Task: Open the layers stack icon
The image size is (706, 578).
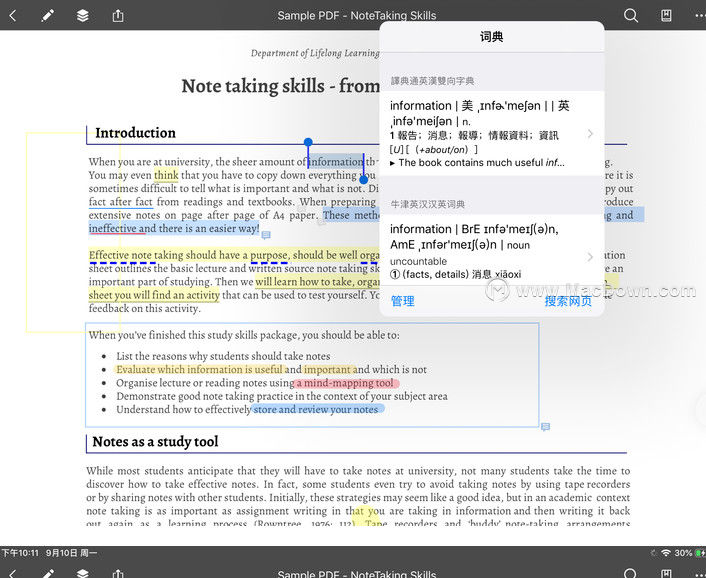Action: click(x=82, y=16)
